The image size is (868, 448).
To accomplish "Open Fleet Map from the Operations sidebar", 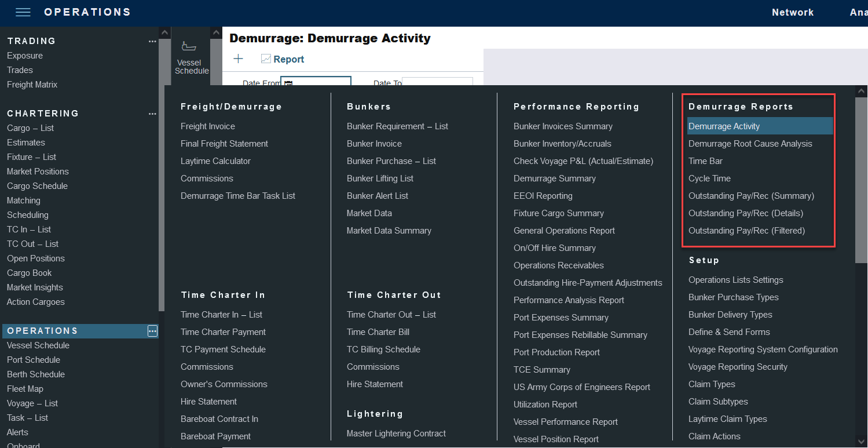I will point(25,389).
